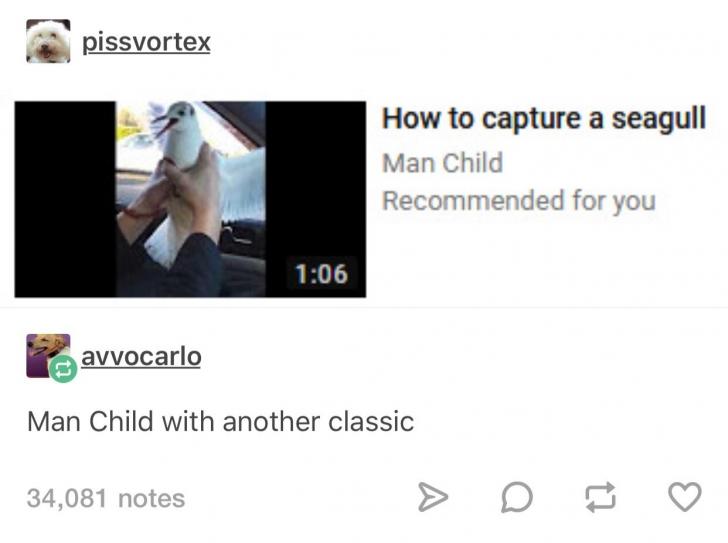The height and width of the screenshot is (543, 728).
Task: Click the green reblog badge on avatar
Action: click(x=63, y=369)
